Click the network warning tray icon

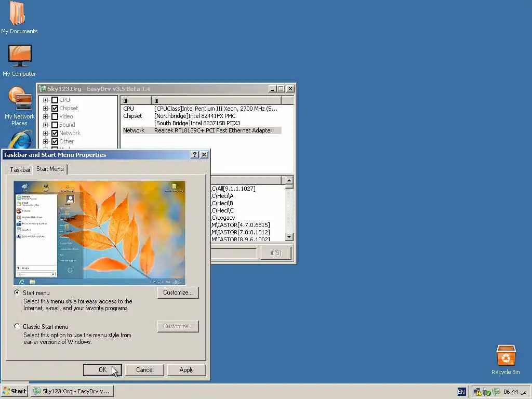click(x=477, y=392)
